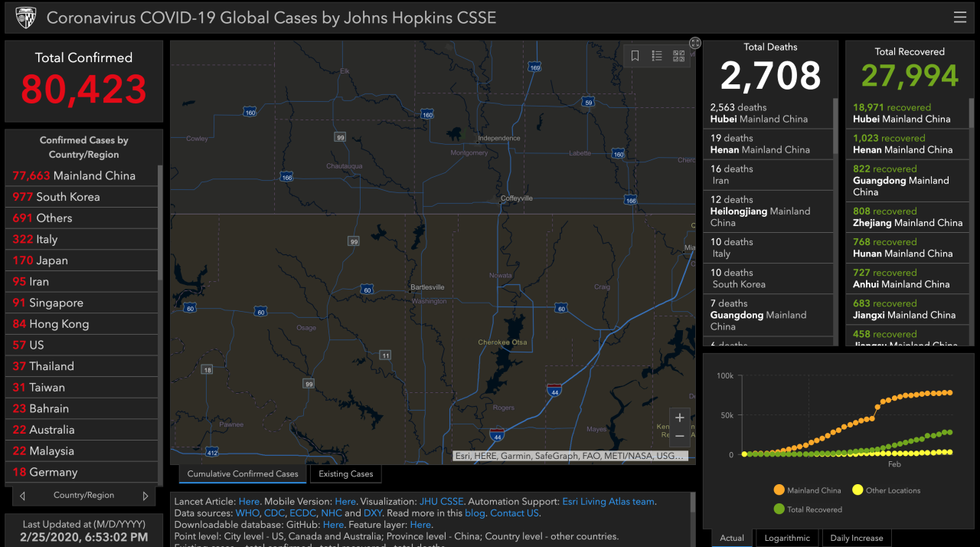Select the Actual chart tab
Screen dimensions: 980x547
732,538
